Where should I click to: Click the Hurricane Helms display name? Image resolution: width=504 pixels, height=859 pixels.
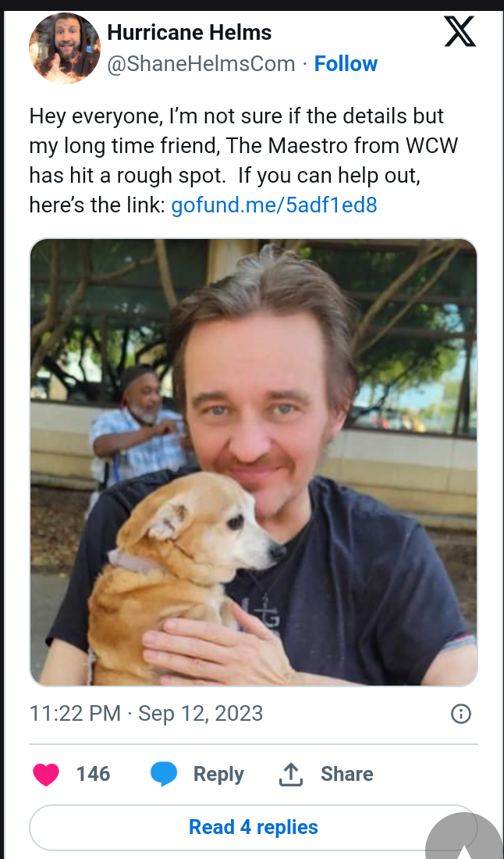[x=190, y=32]
